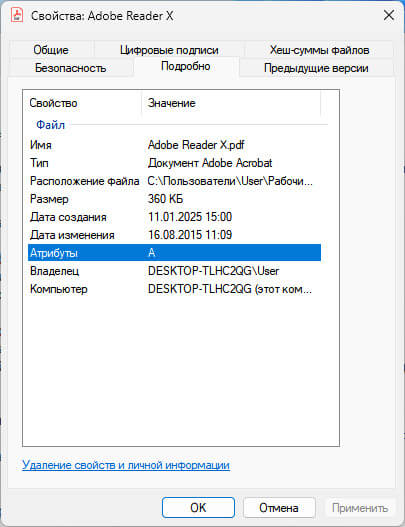This screenshot has width=405, height=527.
Task: Select the Файл group heading
Action: coord(50,125)
